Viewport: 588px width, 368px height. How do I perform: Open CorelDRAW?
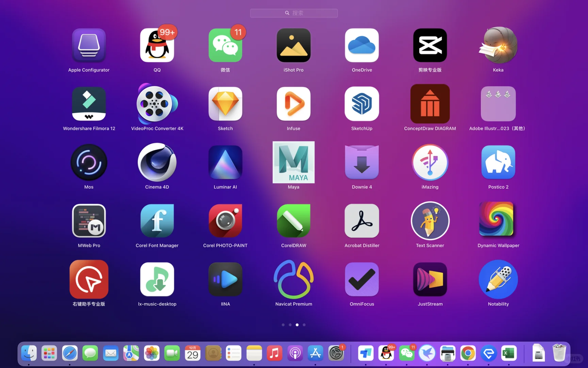[x=293, y=221]
